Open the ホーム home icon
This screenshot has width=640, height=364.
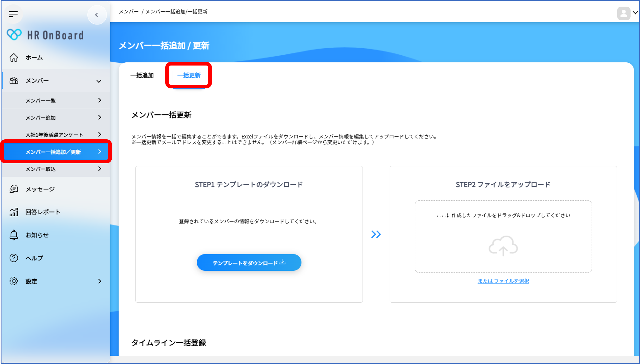click(x=14, y=57)
